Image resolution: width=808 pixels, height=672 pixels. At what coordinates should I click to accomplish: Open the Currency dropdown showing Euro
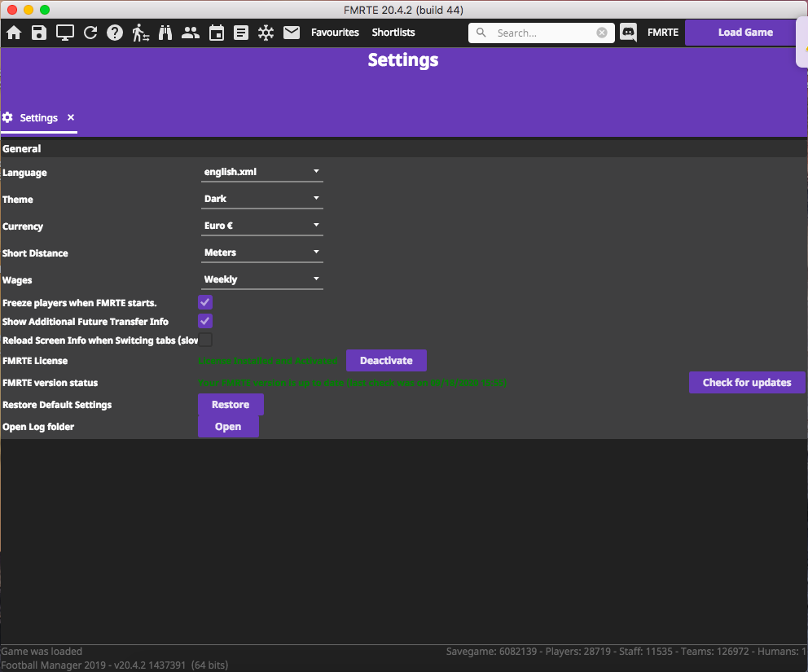pos(262,226)
